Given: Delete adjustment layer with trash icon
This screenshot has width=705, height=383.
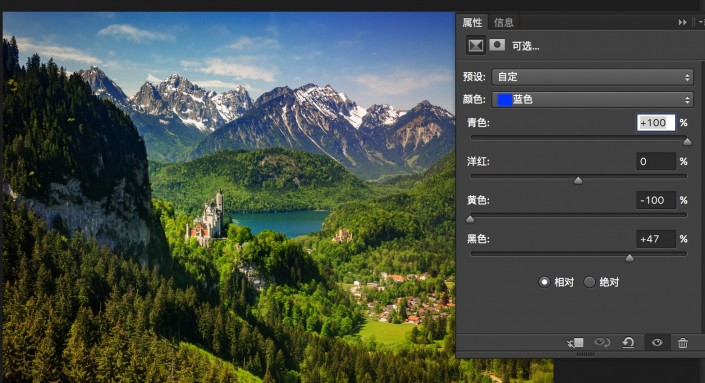Looking at the screenshot, I should [x=683, y=343].
